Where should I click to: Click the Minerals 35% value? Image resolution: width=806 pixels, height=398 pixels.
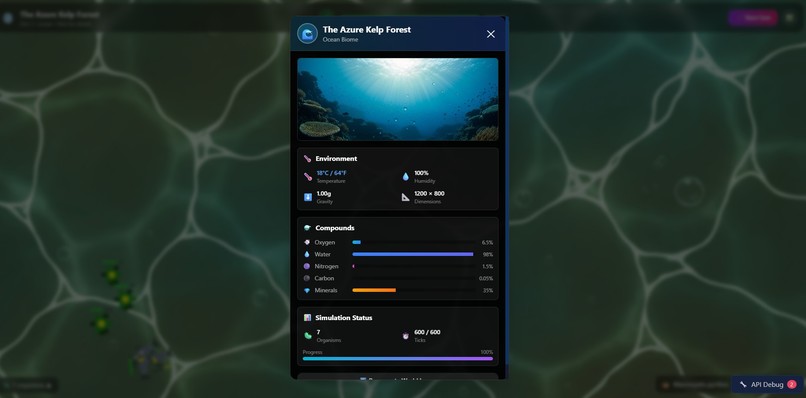tap(487, 291)
